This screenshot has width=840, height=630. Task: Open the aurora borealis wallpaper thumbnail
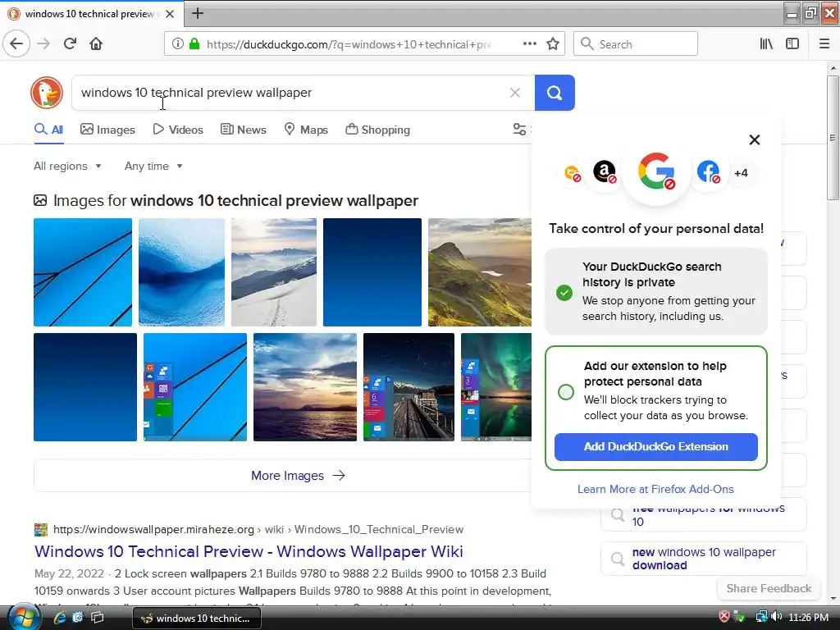coord(496,387)
